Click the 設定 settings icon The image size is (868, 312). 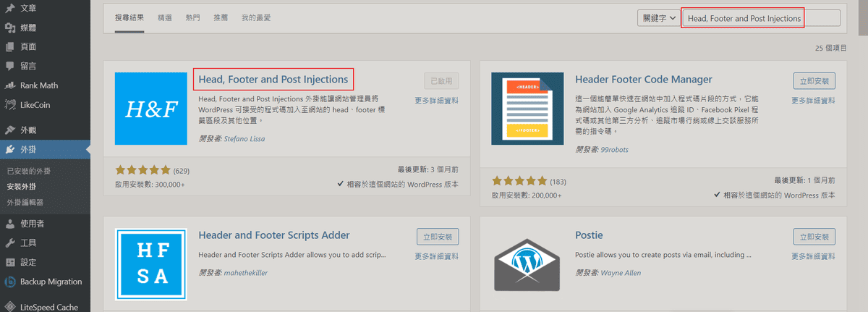pos(10,263)
